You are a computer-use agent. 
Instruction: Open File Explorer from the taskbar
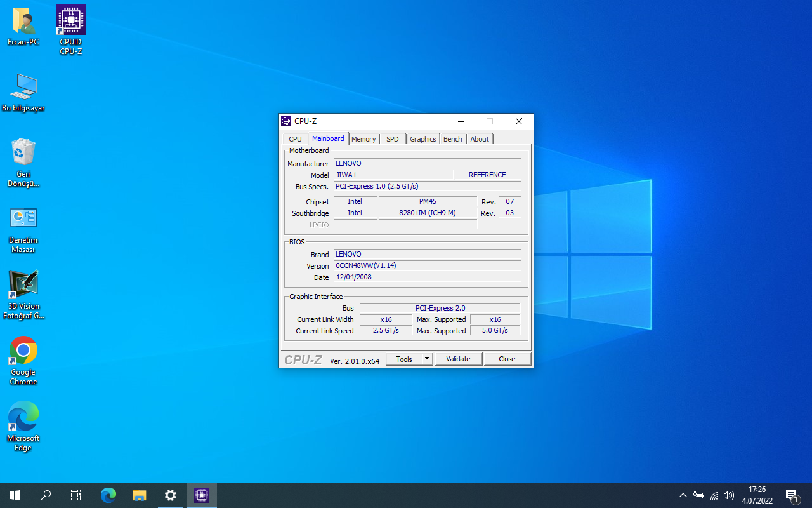click(140, 495)
